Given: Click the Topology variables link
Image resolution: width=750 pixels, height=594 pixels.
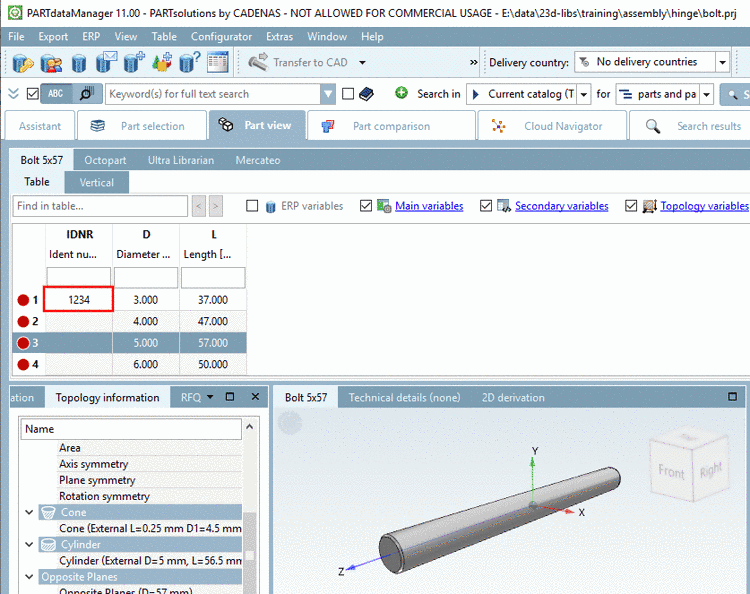Looking at the screenshot, I should coord(704,206).
